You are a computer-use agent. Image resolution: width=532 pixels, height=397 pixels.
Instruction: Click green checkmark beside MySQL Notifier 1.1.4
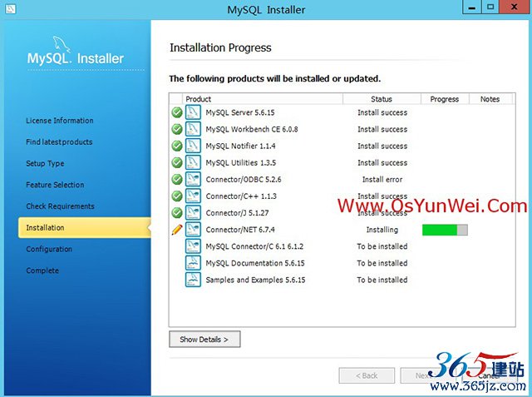pos(177,146)
